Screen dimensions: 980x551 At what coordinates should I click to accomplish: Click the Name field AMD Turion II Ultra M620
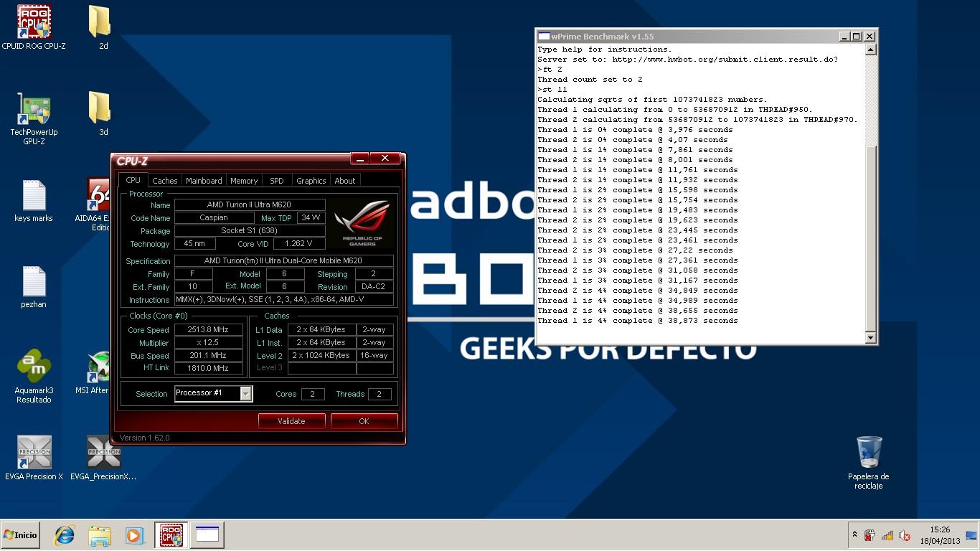250,205
